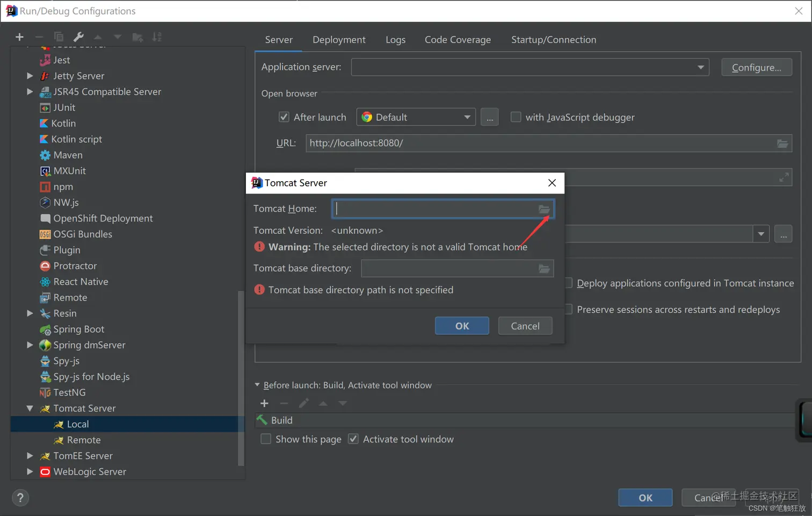Screen dimensions: 812x516
Task: Edit Before launch task pencil icon
Action: click(303, 403)
